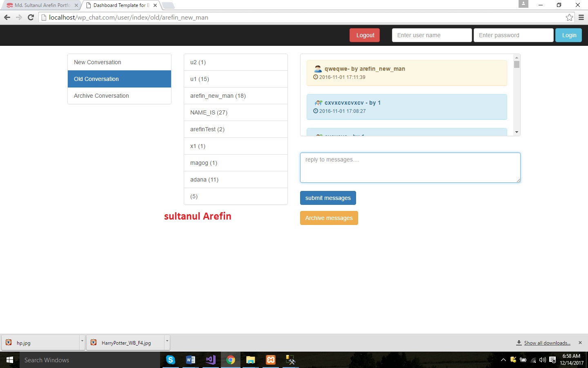Switch to the Md. Sultanul Arefin Portfolio tab
Image resolution: width=588 pixels, height=368 pixels.
(41, 5)
